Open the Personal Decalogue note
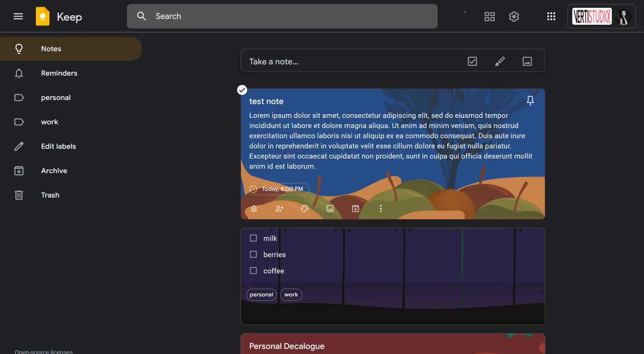The height and width of the screenshot is (354, 644). pos(393,344)
